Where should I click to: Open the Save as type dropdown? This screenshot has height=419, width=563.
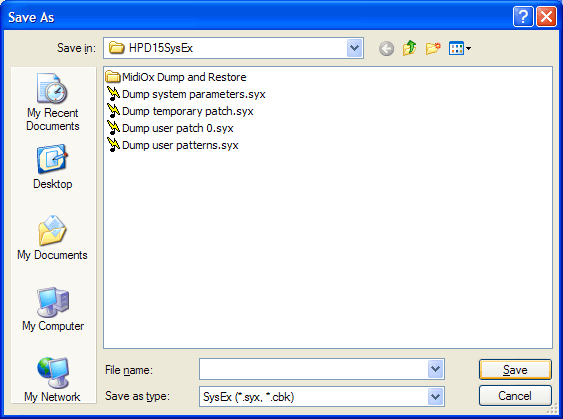point(436,397)
